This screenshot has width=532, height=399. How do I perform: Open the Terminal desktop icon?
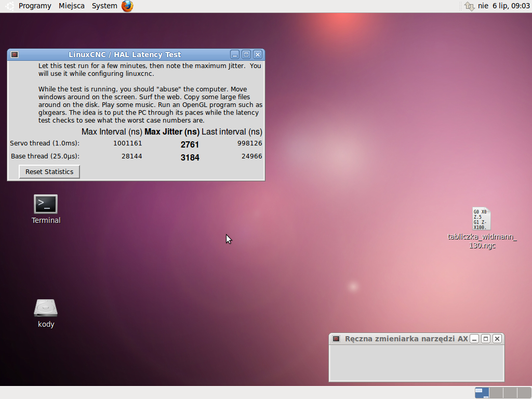(46, 209)
